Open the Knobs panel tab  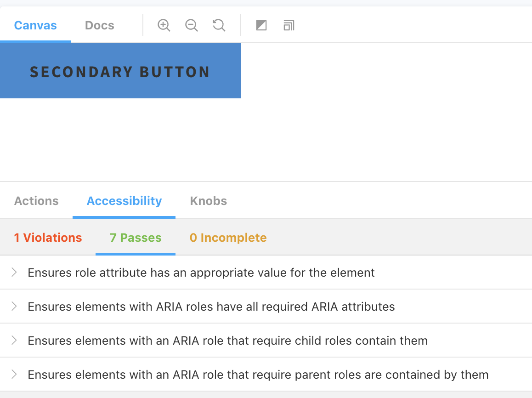coord(209,201)
